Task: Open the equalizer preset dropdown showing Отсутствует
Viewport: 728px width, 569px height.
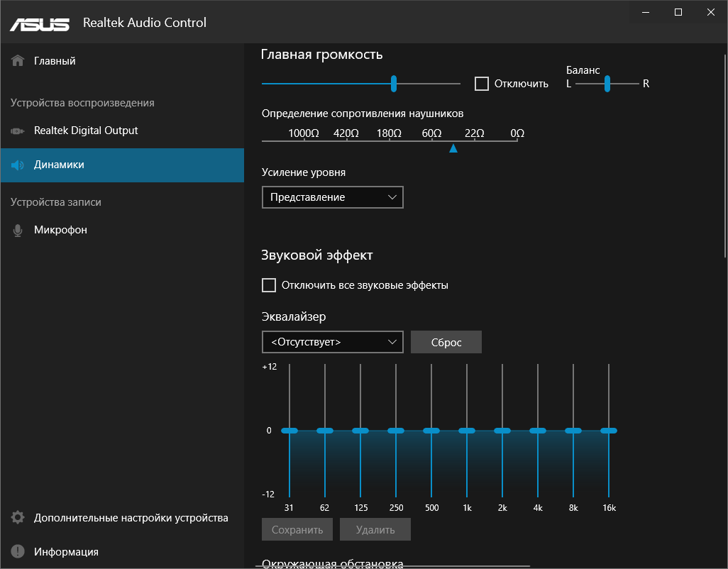Action: 332,342
